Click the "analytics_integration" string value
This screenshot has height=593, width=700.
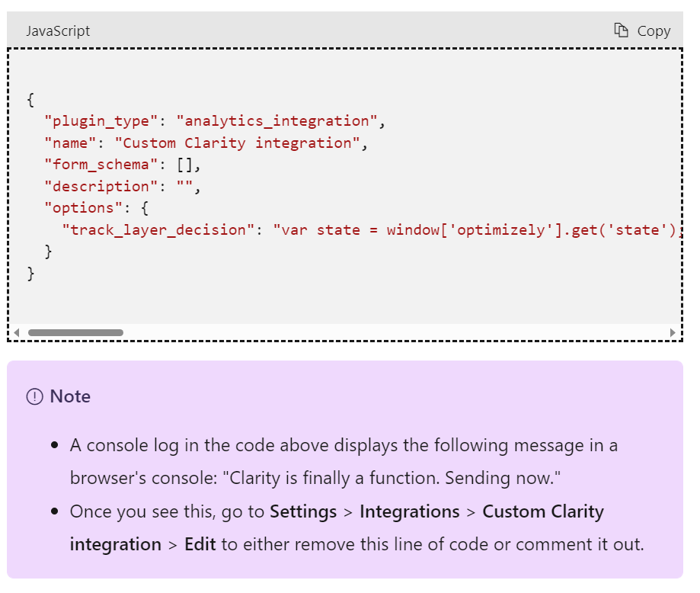click(276, 120)
